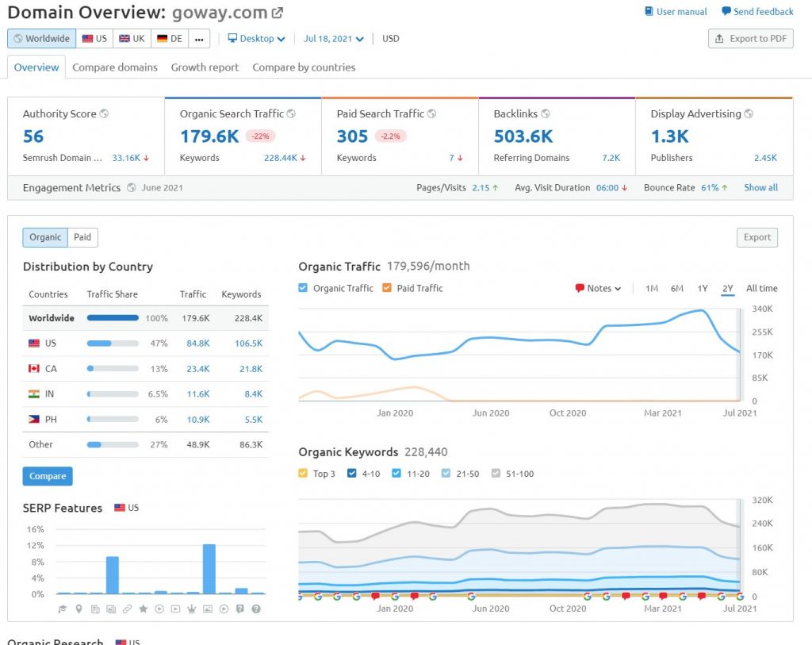Select the chain link SERP feature icon

coord(127,609)
